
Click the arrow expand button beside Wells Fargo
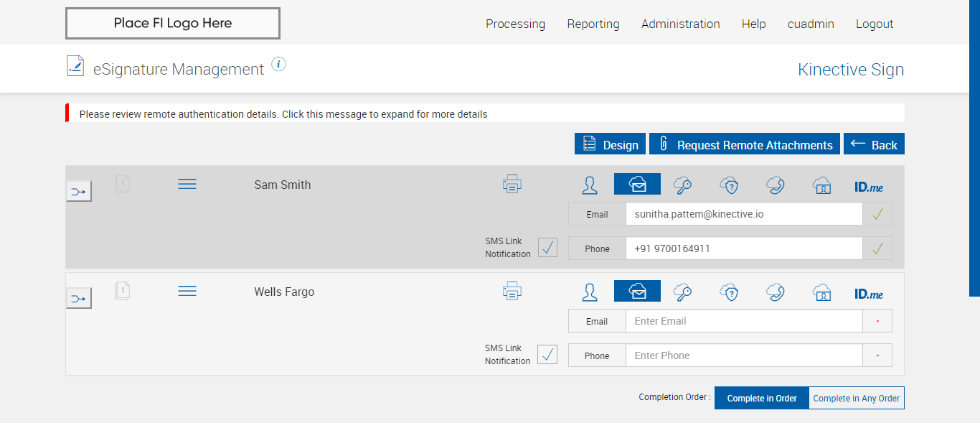point(79,298)
